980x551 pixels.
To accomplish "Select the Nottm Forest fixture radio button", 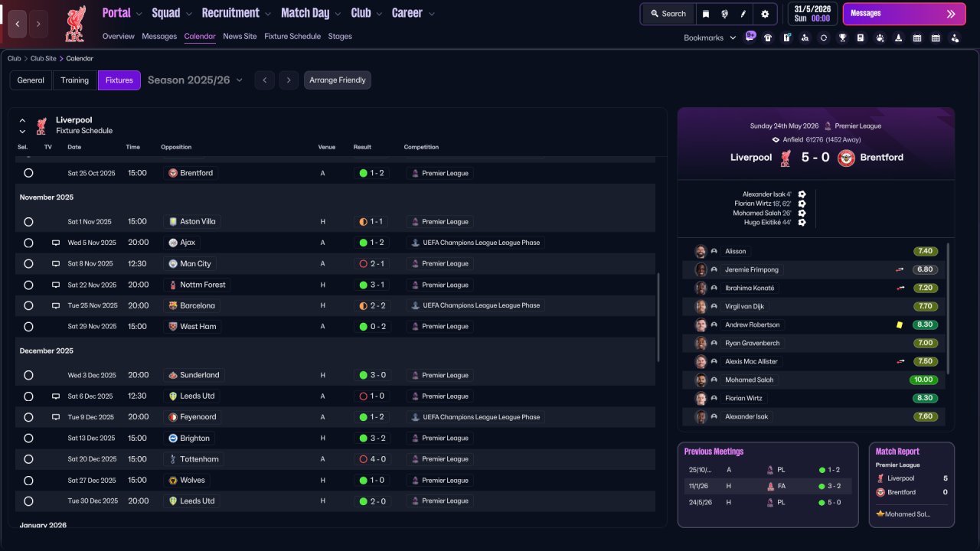I will (28, 285).
